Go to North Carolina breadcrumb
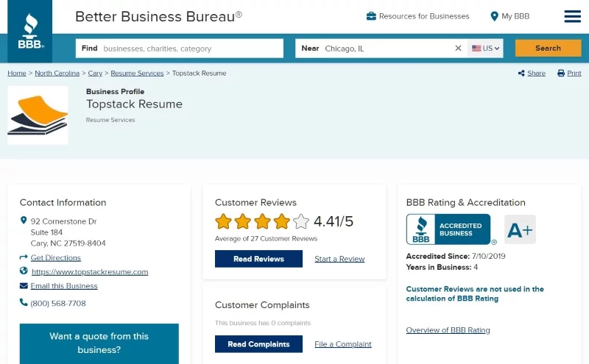The width and height of the screenshot is (589, 364). pyautogui.click(x=57, y=74)
